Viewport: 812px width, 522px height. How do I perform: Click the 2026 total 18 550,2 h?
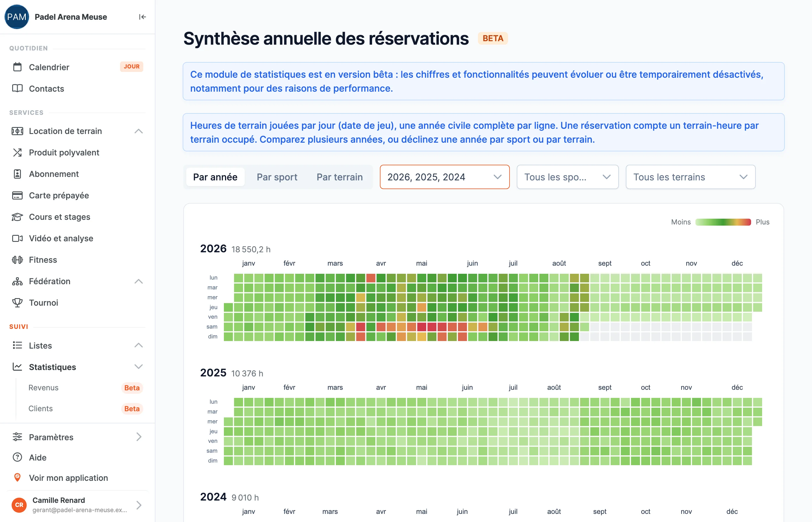coord(251,249)
